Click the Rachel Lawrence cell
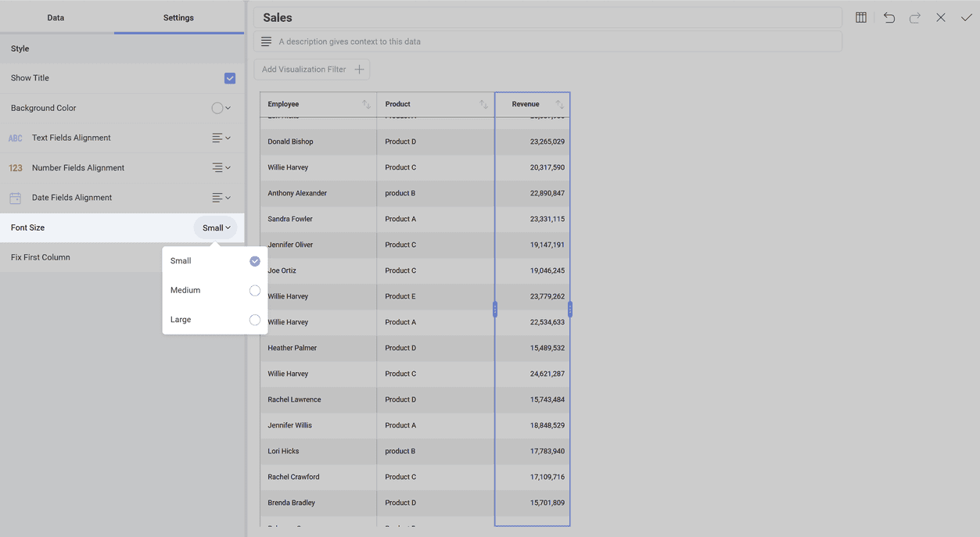This screenshot has height=537, width=980. pos(318,399)
